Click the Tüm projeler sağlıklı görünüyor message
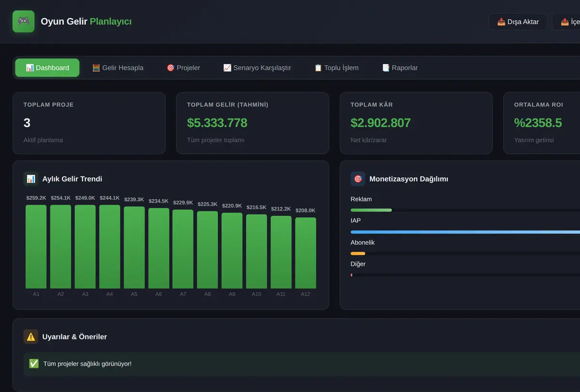The width and height of the screenshot is (580, 392). (87, 363)
